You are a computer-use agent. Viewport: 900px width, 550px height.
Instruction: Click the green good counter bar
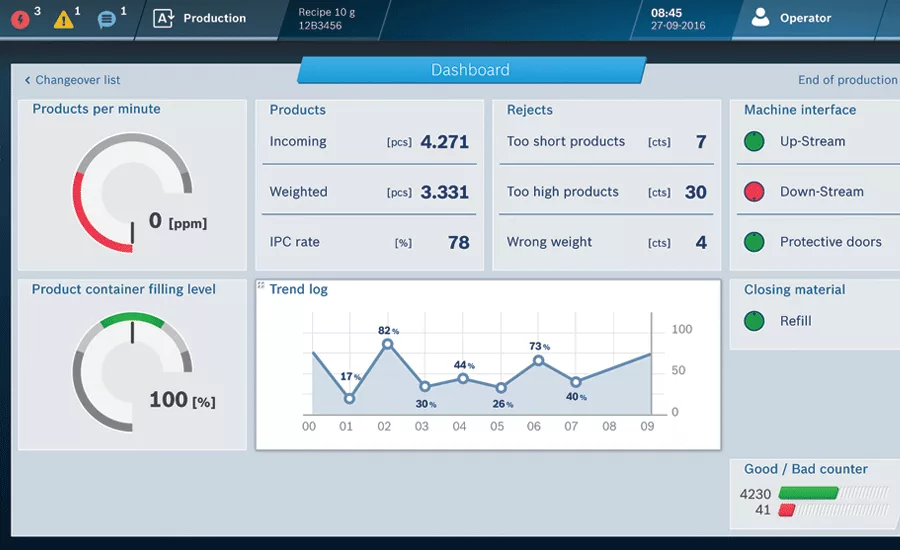808,493
